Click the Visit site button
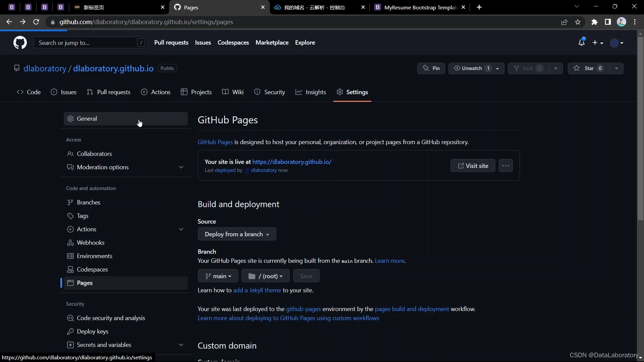 coord(473,166)
